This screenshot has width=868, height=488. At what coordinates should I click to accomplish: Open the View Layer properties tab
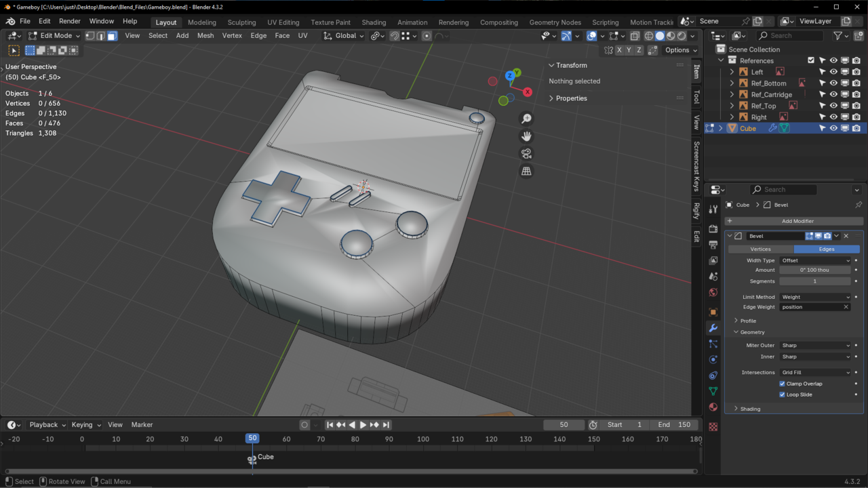713,261
